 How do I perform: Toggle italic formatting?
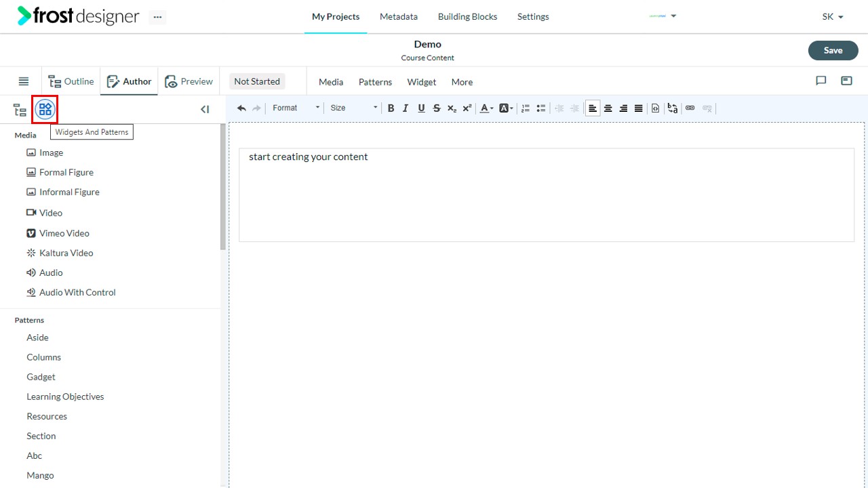(x=406, y=108)
